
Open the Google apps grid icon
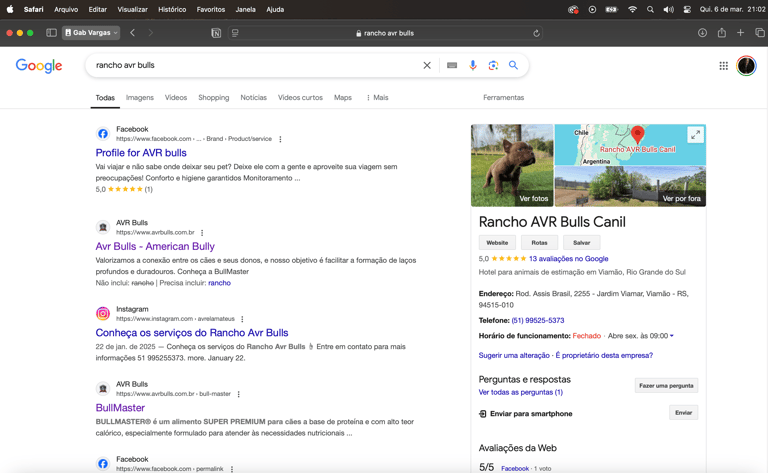point(723,66)
